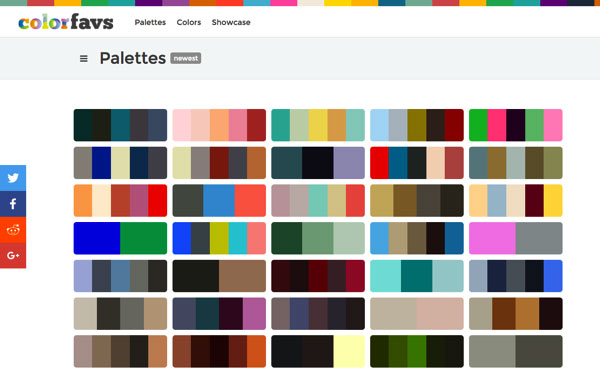Screen dimensions: 600x371
Task: Open the pure blue and green two-color palette
Action: [120, 238]
